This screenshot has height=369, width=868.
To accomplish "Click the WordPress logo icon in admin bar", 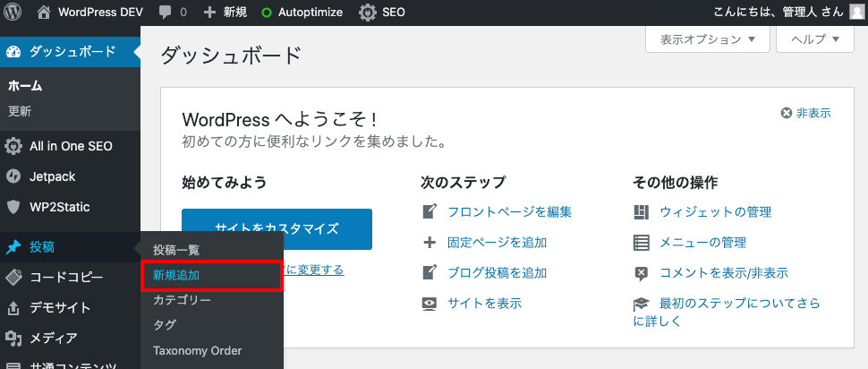I will (x=13, y=13).
